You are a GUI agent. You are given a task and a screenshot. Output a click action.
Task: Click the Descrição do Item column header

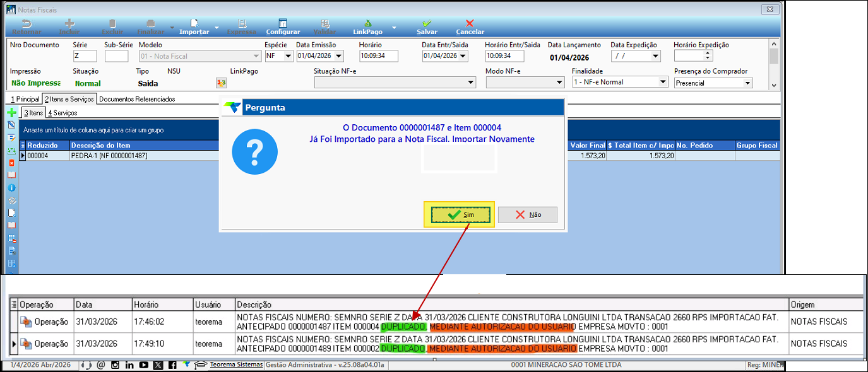coord(144,146)
